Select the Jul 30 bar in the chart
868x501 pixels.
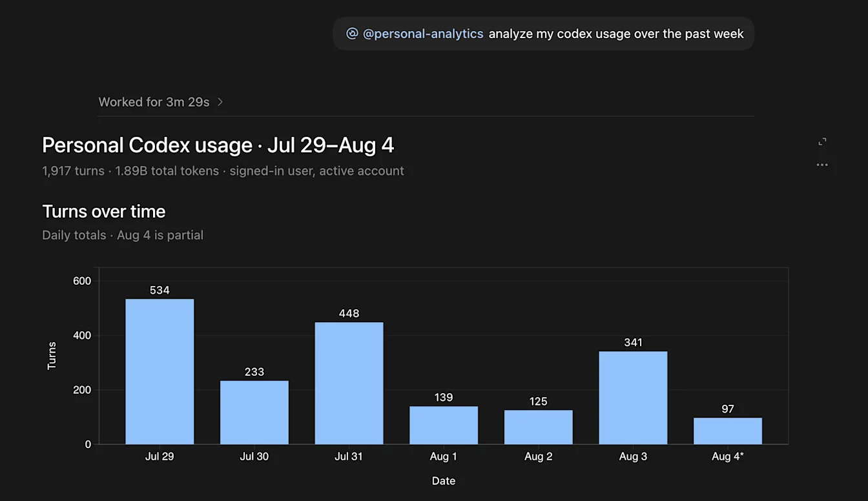[x=254, y=413]
